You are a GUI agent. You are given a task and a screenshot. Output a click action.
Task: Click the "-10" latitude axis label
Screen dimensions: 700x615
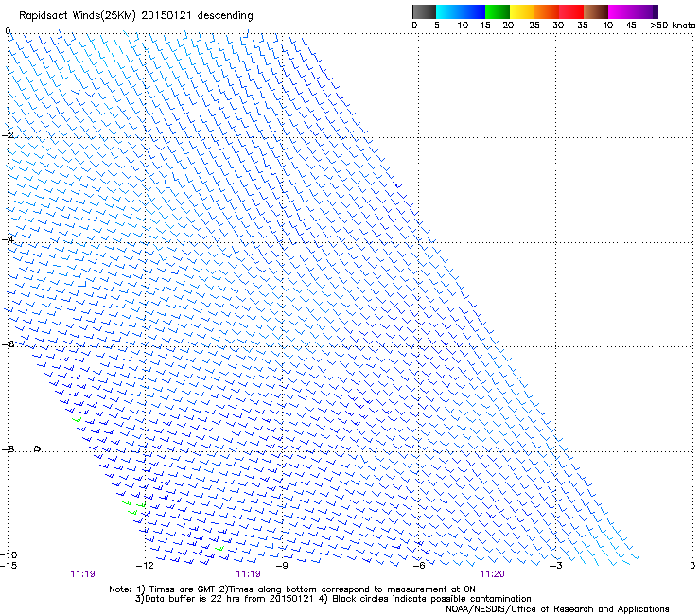point(9,554)
